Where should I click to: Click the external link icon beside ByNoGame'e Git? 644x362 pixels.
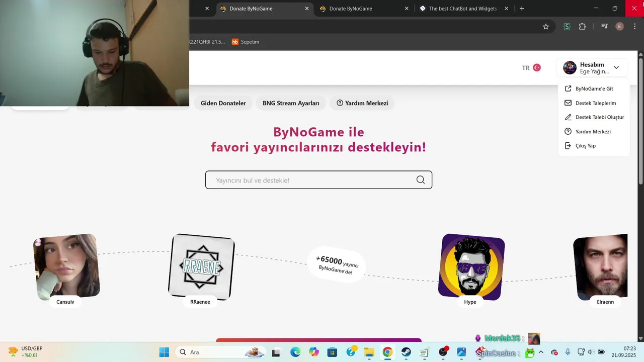point(568,88)
